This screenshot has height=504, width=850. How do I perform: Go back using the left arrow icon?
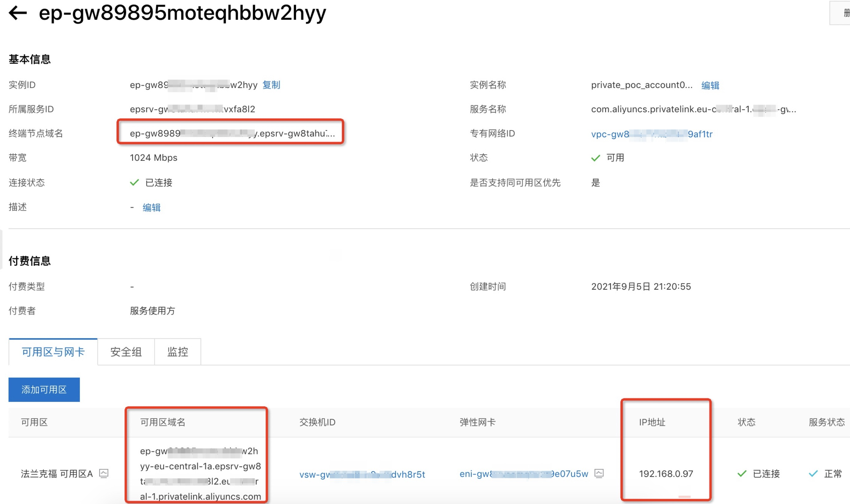coord(18,13)
